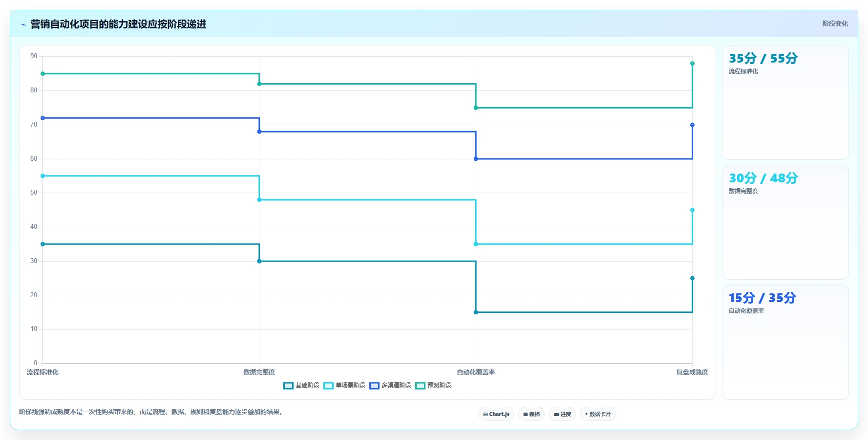Select 基础阶段 data point at 自动化覆盖率 (15)

pos(476,312)
